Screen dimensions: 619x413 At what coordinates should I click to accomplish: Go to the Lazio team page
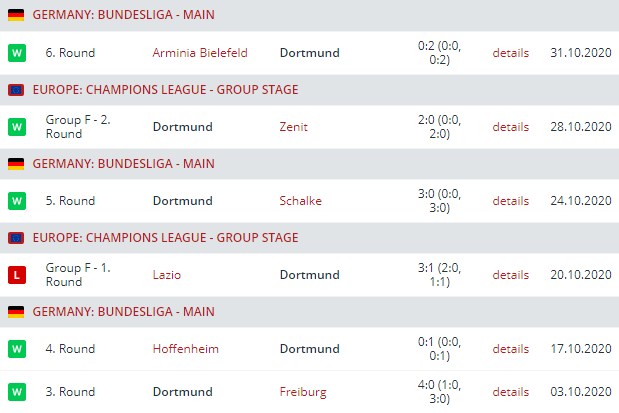168,275
